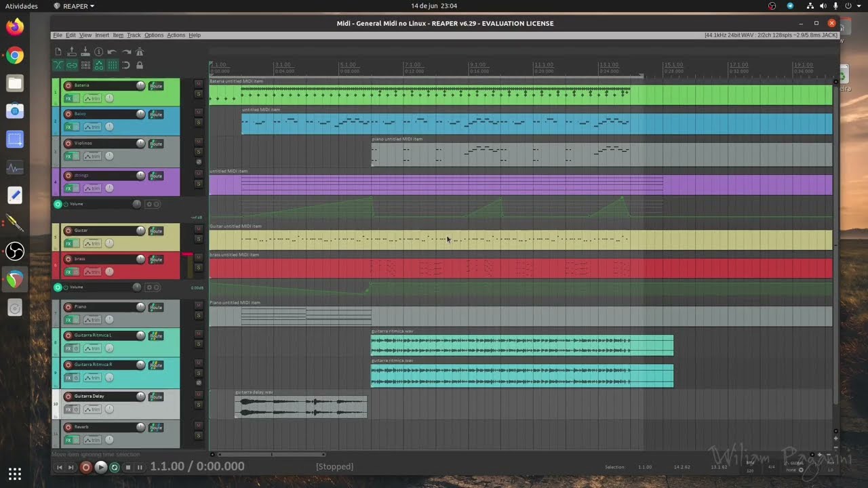Arm record on Baixo track
The image size is (868, 488).
(x=68, y=114)
